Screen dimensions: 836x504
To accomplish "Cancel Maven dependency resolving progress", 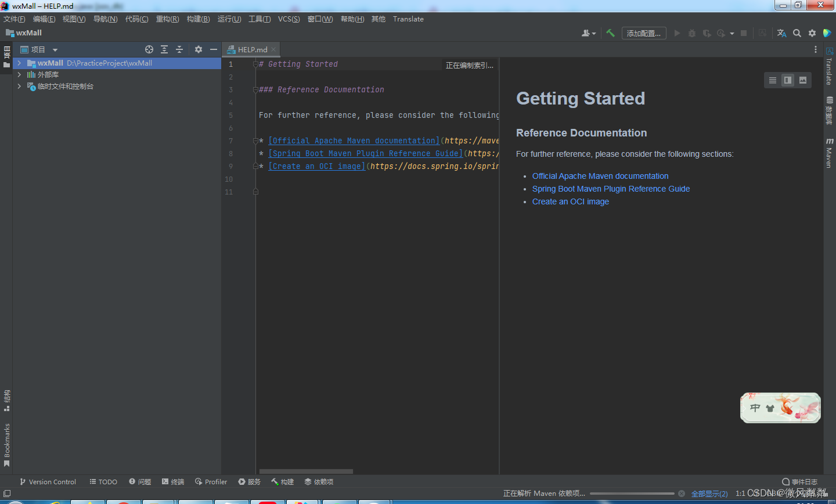I will (682, 494).
